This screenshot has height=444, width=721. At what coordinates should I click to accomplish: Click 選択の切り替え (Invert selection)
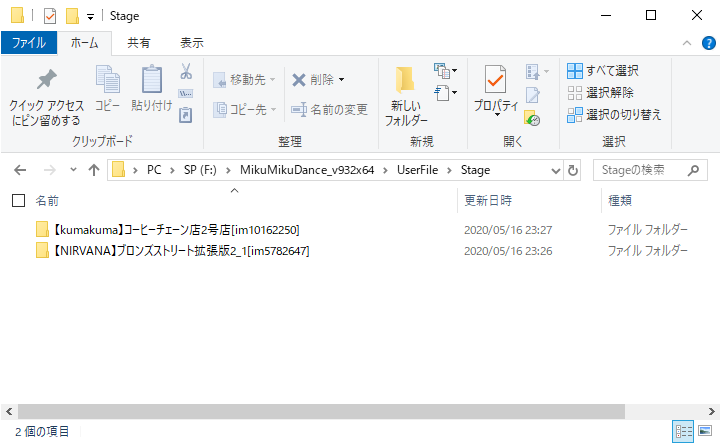[x=614, y=115]
